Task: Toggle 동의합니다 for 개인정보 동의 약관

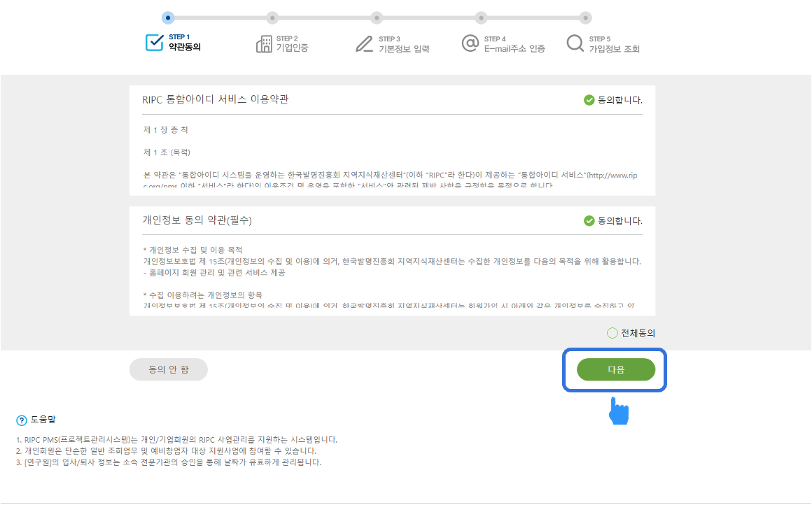Action: pyautogui.click(x=589, y=221)
